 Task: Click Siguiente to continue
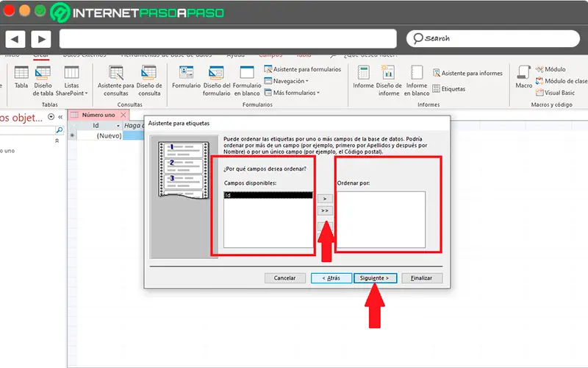click(375, 278)
